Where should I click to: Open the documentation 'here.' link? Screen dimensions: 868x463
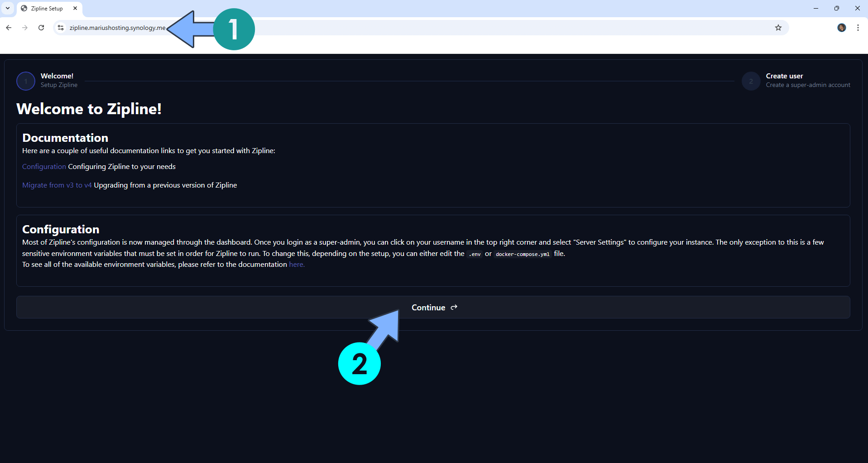297,265
